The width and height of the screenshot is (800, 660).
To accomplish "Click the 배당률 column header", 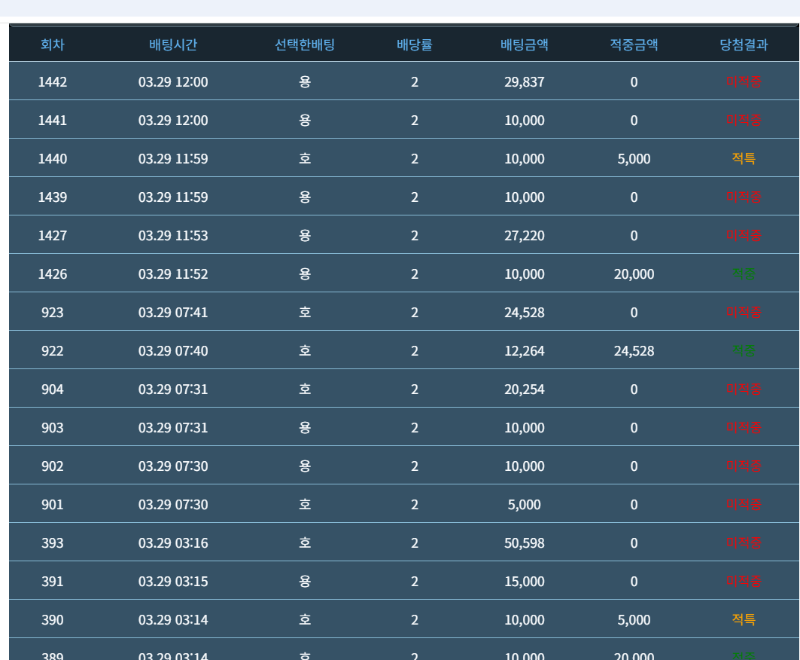I will coord(414,45).
